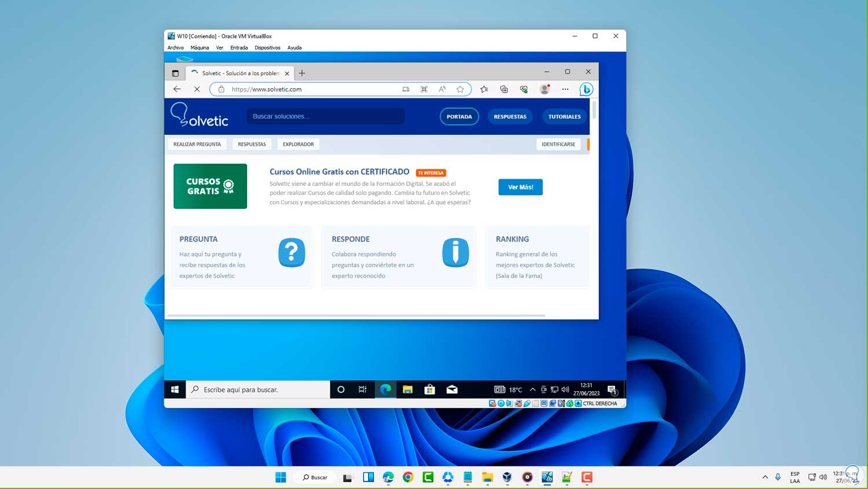Click the Read aloud icon

tap(442, 89)
